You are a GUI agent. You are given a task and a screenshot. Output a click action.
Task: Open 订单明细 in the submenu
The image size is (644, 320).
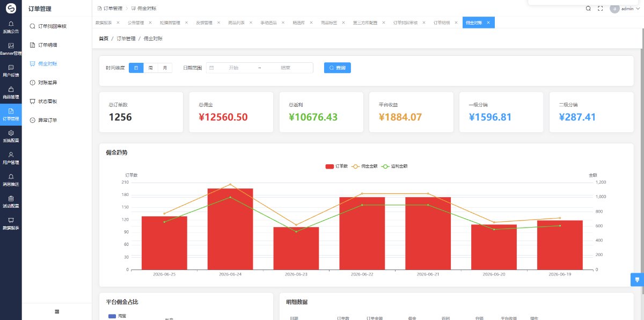(x=57, y=45)
